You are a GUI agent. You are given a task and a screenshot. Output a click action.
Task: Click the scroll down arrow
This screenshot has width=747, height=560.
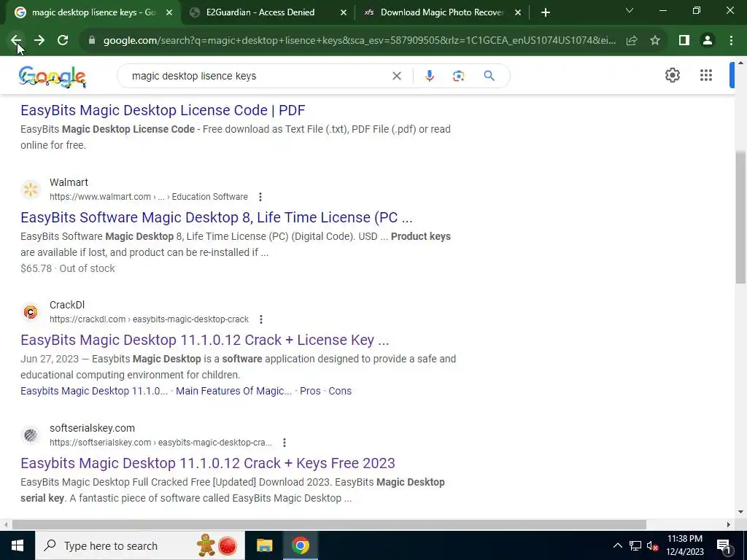(740, 513)
